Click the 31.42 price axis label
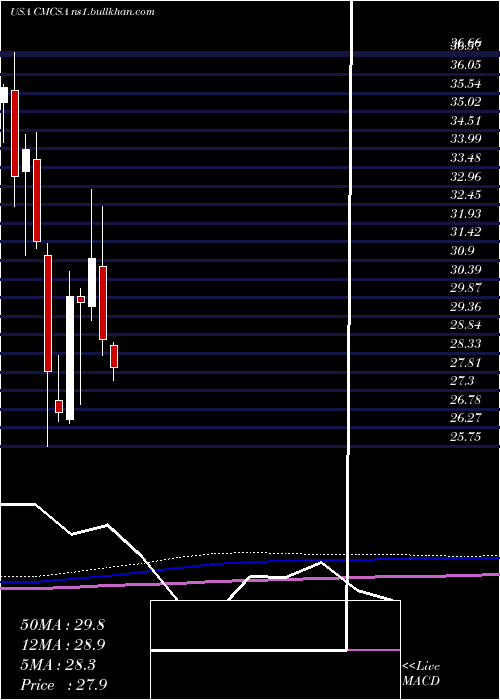The width and height of the screenshot is (500, 700). 466,232
